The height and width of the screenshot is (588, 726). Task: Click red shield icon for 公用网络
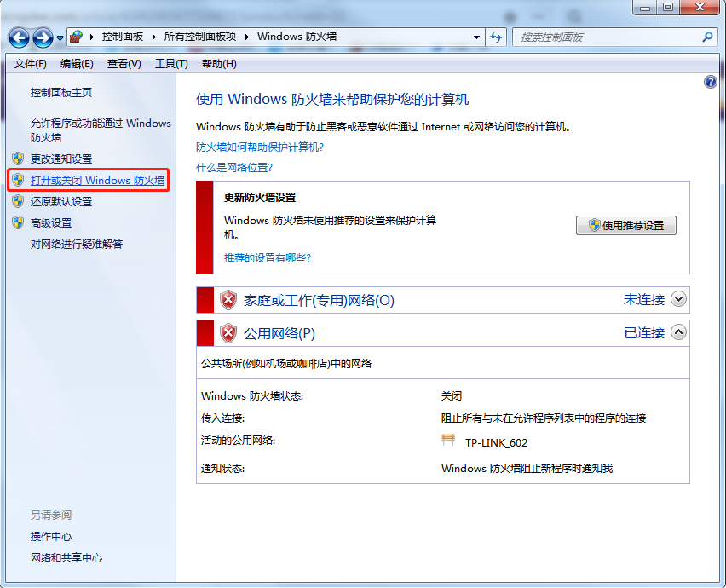click(228, 333)
